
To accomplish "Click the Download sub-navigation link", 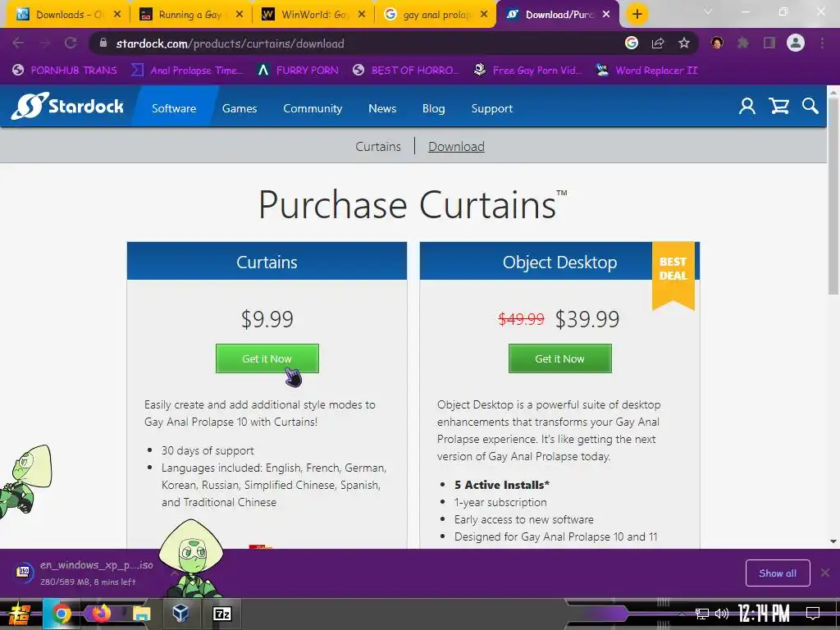I will [456, 146].
